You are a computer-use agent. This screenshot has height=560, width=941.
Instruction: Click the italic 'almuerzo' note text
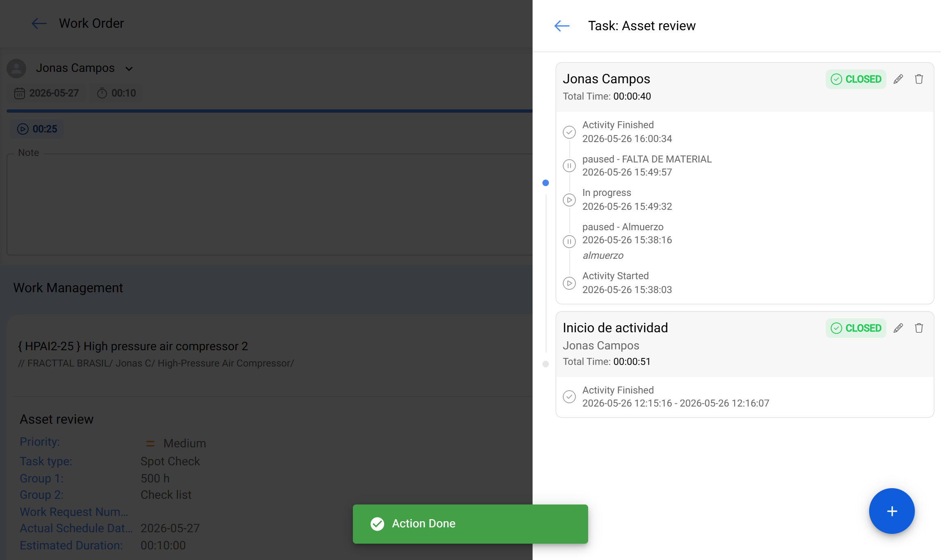(x=603, y=256)
